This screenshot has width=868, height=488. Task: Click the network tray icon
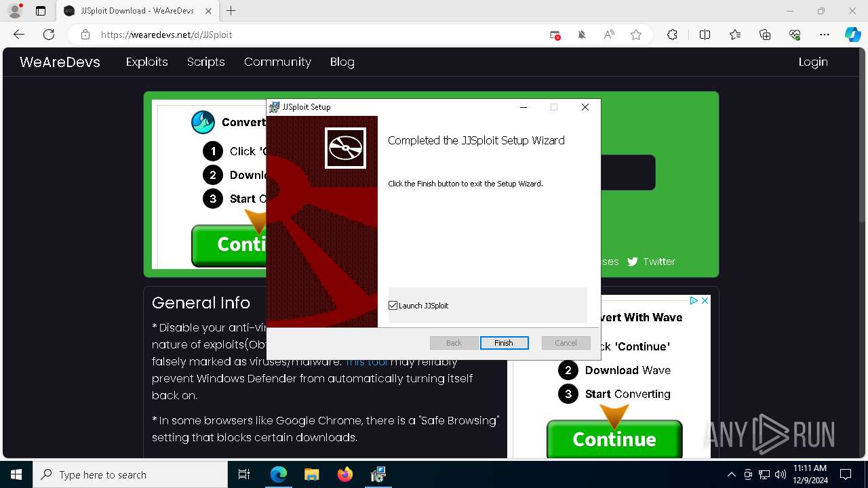pyautogui.click(x=764, y=474)
